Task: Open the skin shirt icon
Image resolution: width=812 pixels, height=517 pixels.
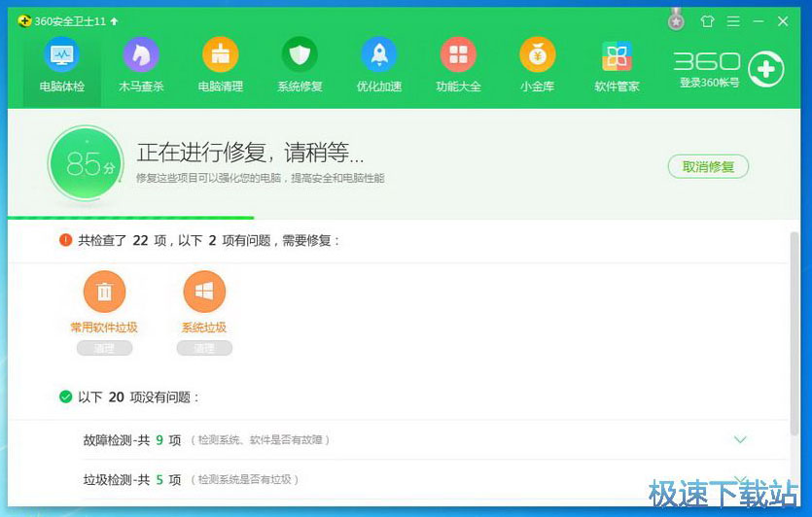Action: [707, 21]
